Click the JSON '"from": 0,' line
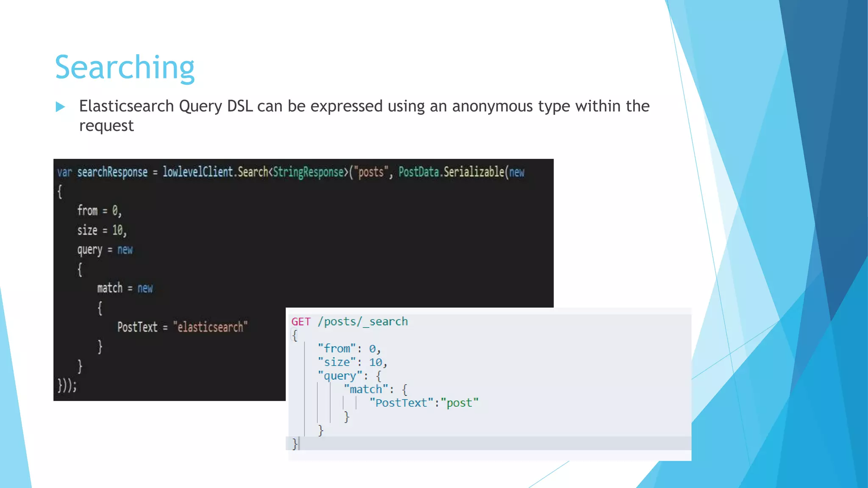This screenshot has width=868, height=488. (349, 349)
